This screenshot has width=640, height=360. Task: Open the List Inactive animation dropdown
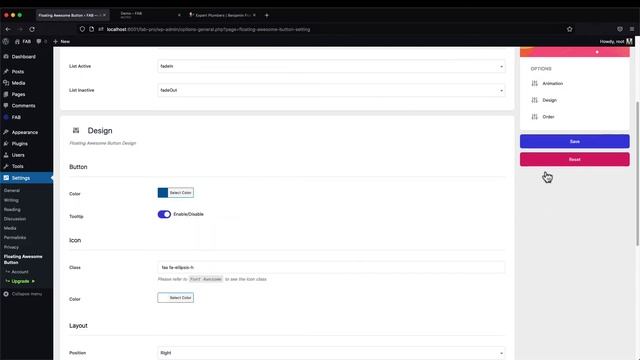coord(331,90)
